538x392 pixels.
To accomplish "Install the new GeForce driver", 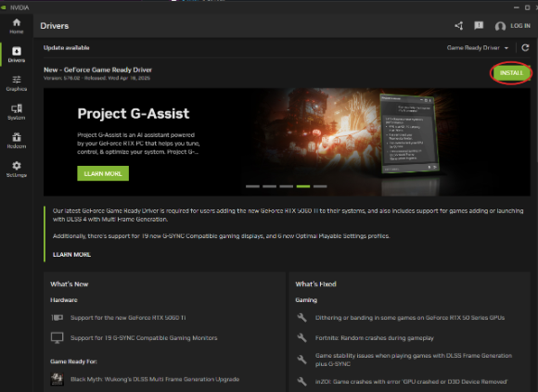I will (x=511, y=72).
